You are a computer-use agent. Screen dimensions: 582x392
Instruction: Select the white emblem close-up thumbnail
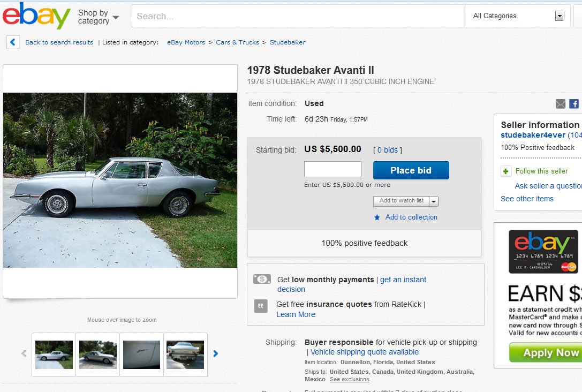point(141,354)
